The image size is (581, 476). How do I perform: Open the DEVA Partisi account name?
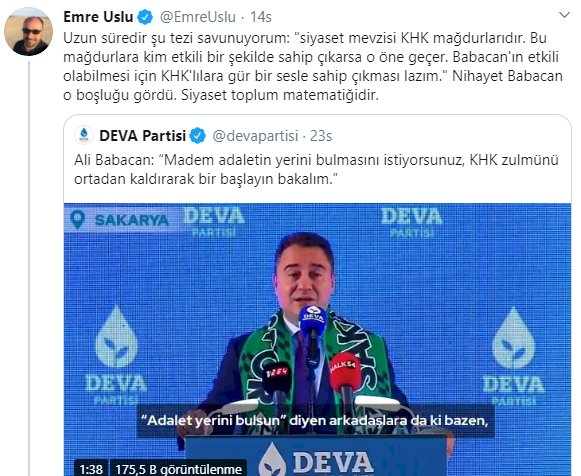coord(142,136)
